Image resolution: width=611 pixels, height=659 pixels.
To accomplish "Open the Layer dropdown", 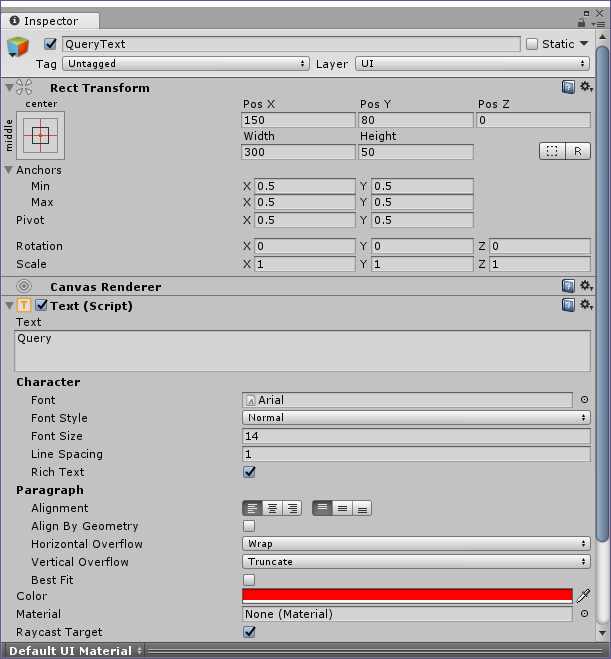I will point(472,63).
